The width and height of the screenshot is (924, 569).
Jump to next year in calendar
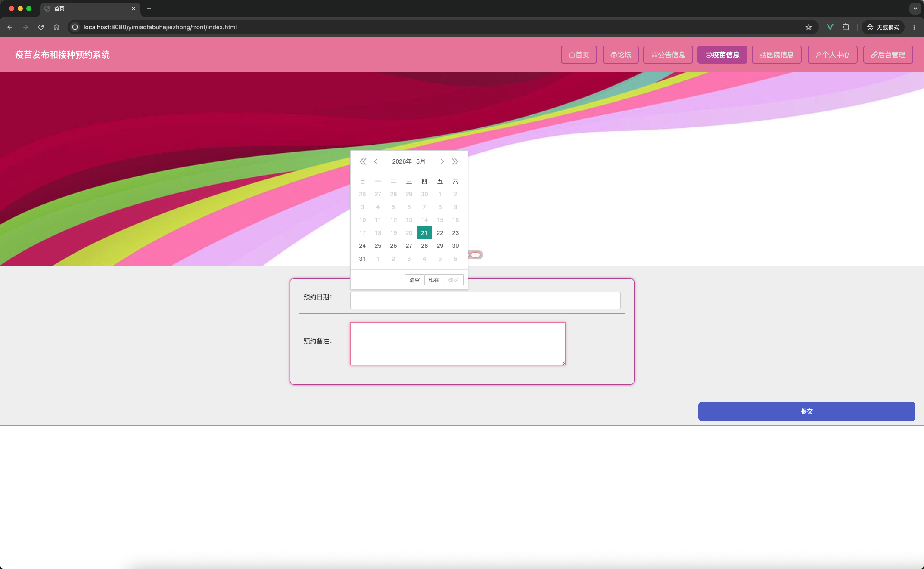(x=455, y=161)
